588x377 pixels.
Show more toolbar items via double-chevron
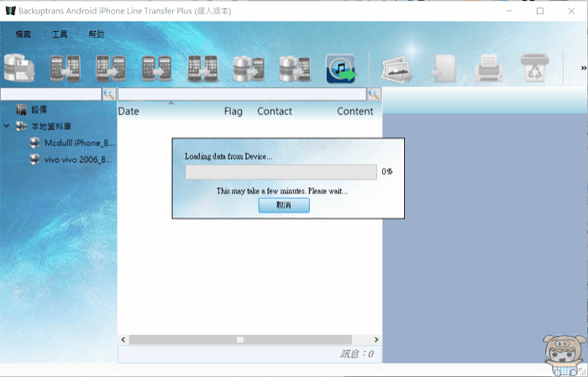(584, 68)
